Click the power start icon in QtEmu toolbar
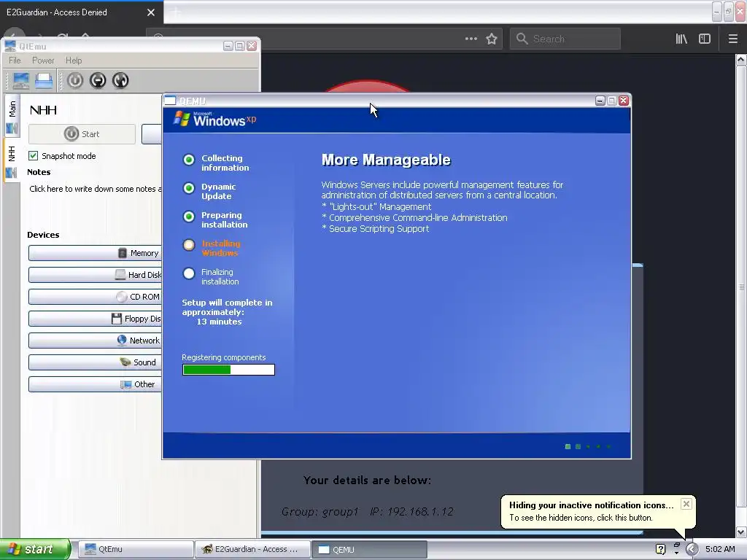 click(x=75, y=80)
